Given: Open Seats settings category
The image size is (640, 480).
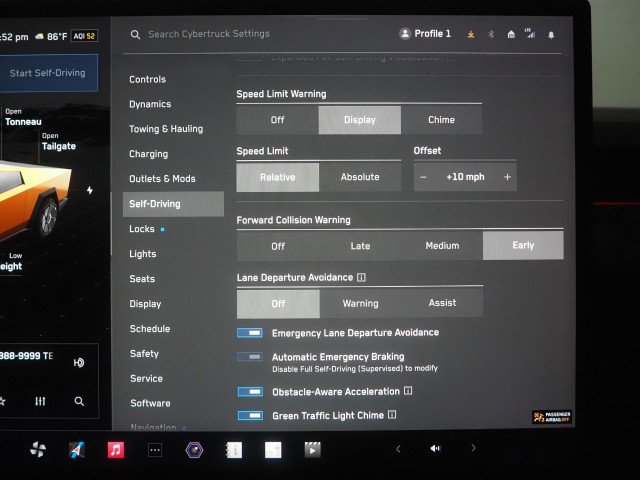Looking at the screenshot, I should pyautogui.click(x=142, y=279).
